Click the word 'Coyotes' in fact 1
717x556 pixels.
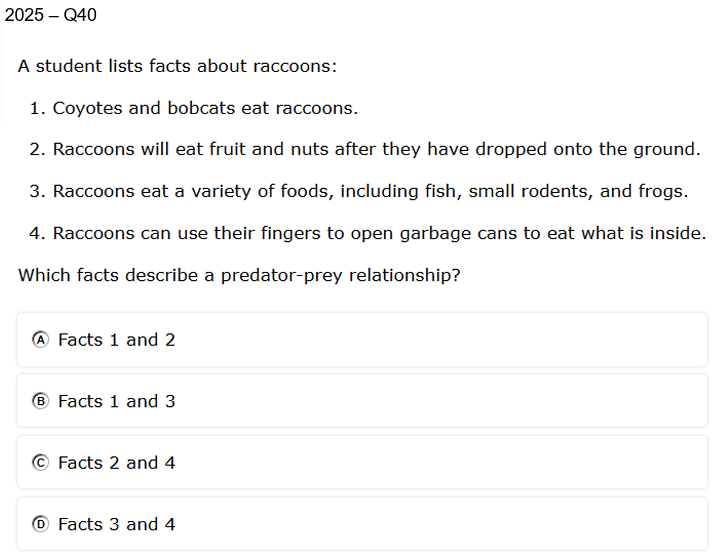(x=87, y=109)
